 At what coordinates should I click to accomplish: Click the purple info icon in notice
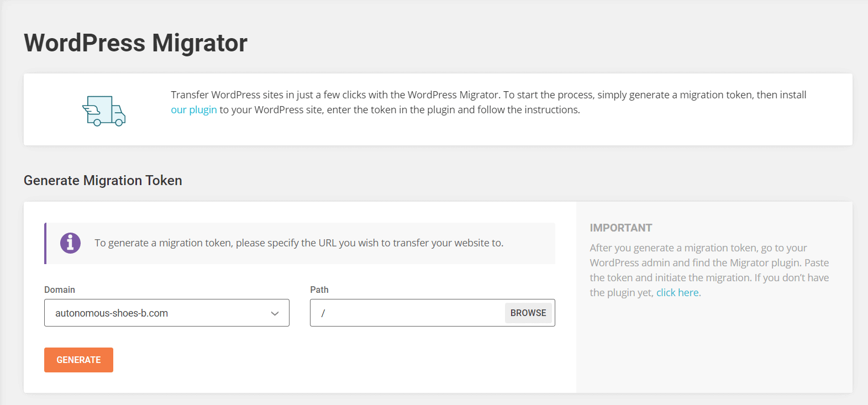coord(70,243)
